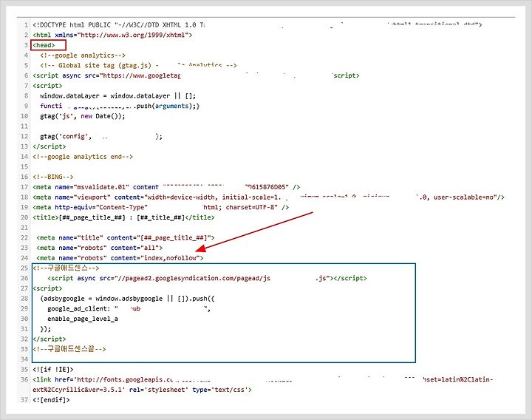Screen dimensions: 532x420
Task: Click the robots content="all" meta line
Action: (x=99, y=248)
